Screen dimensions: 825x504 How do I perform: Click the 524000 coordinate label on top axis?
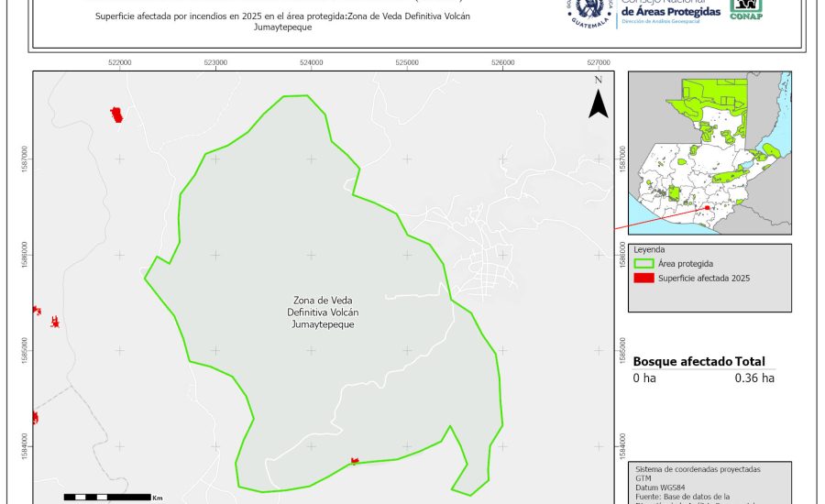coord(311,62)
